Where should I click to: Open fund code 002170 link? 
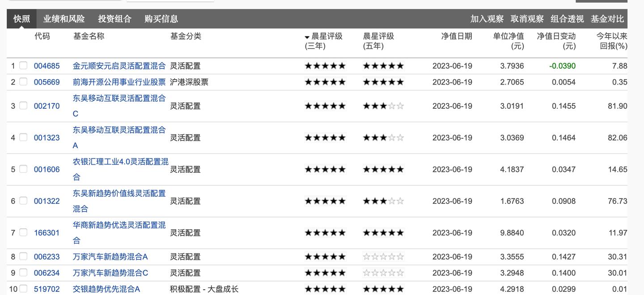(47, 106)
